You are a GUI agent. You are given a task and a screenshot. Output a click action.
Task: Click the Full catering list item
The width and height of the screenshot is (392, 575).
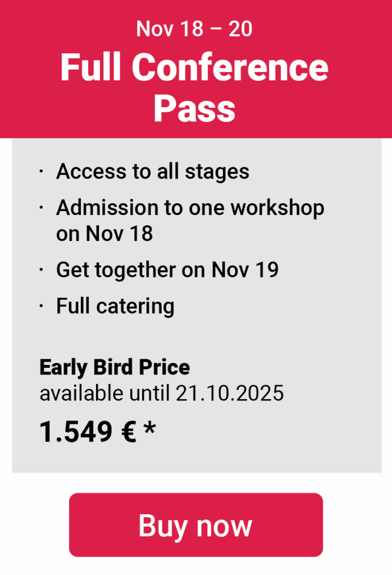tap(115, 306)
